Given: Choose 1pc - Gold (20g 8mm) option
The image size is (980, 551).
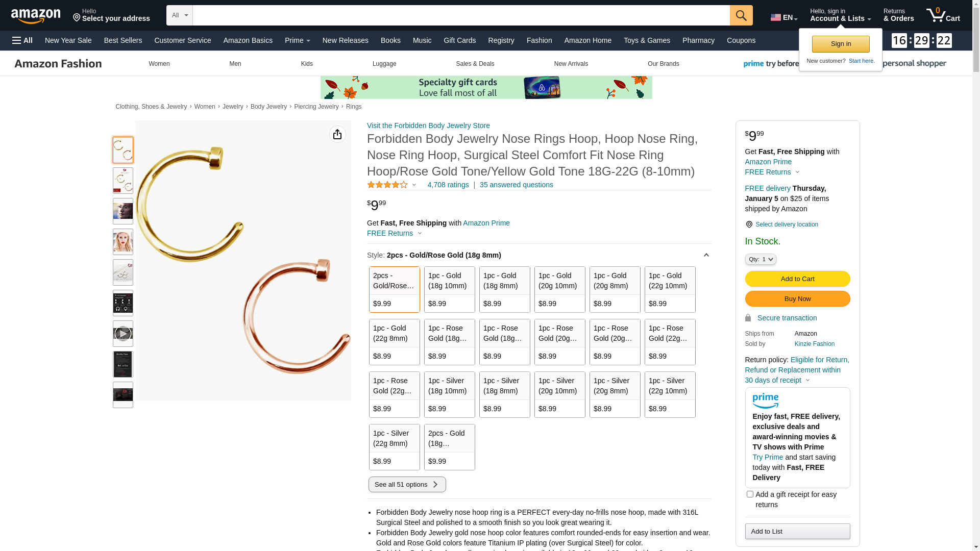Looking at the screenshot, I should [615, 289].
